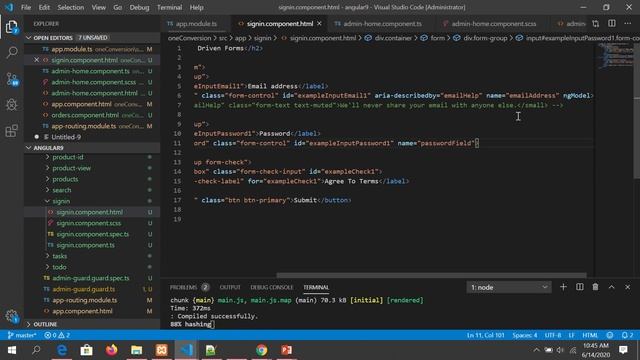Split the terminal panel
Image resolution: width=640 pixels, height=360 pixels.
580,287
